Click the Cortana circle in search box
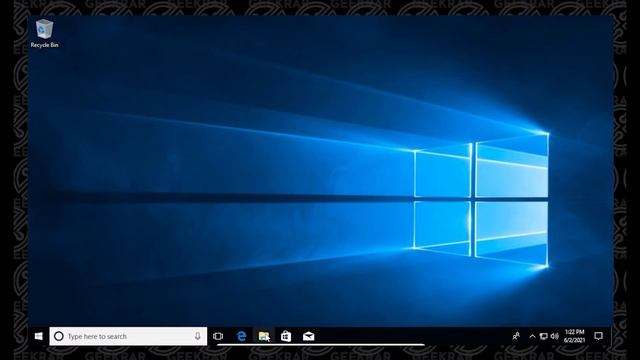The width and height of the screenshot is (640, 360). [59, 336]
